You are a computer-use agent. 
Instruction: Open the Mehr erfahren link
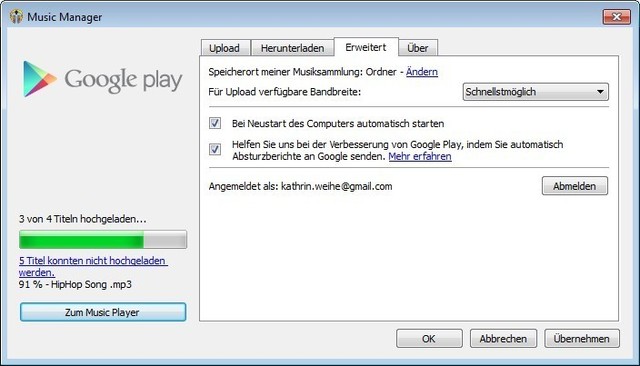click(x=420, y=156)
